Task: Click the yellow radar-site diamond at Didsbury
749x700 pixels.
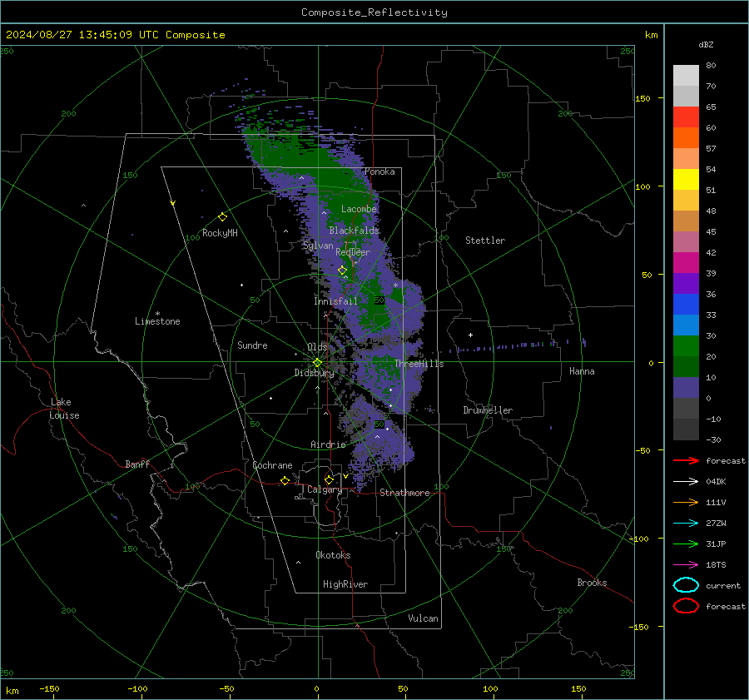Action: tap(317, 363)
